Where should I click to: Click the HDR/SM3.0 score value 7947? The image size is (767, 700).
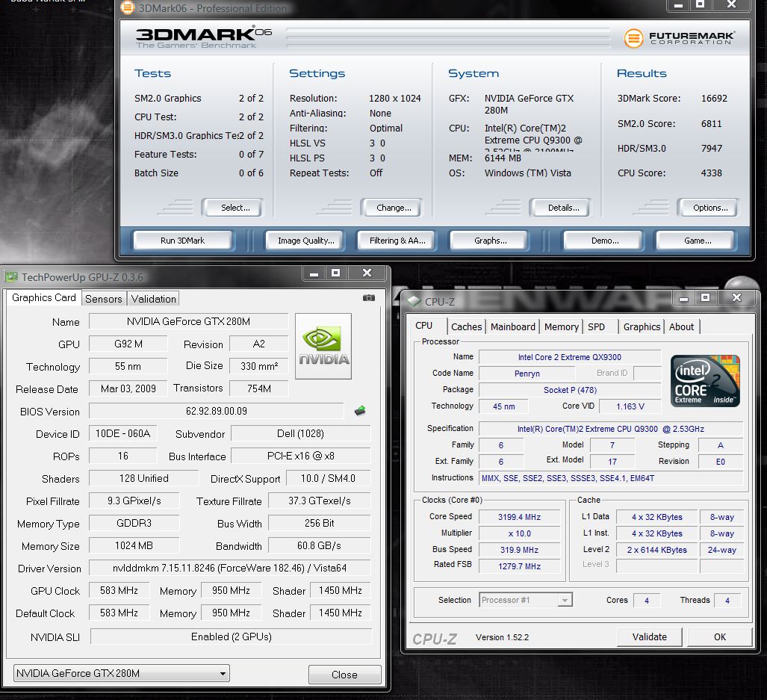pos(711,148)
